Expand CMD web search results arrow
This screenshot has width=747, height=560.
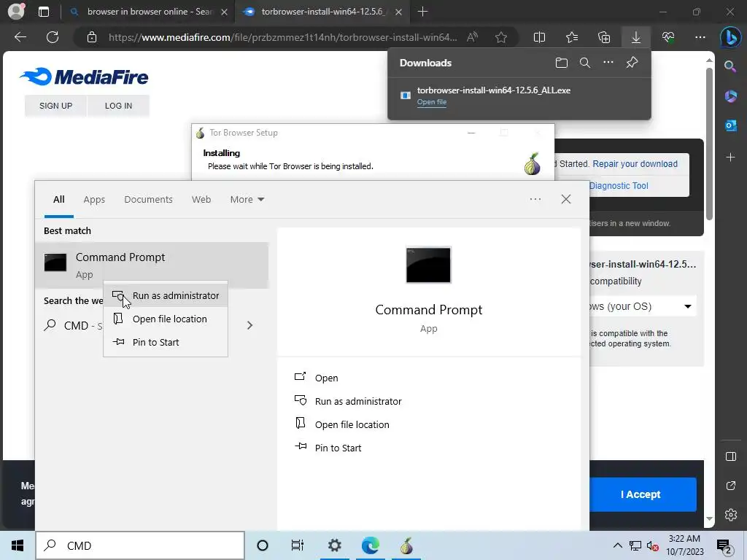click(x=249, y=325)
